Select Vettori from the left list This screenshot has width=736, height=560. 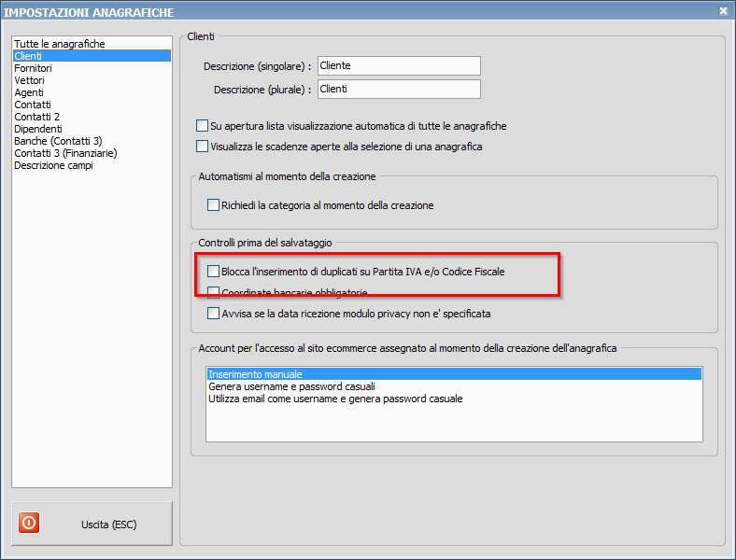(x=29, y=80)
